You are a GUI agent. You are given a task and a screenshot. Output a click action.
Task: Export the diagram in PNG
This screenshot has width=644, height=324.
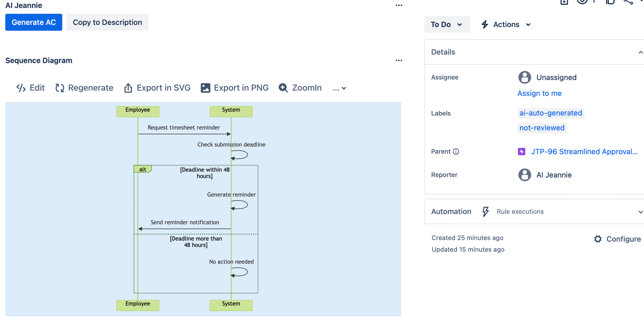(x=235, y=88)
